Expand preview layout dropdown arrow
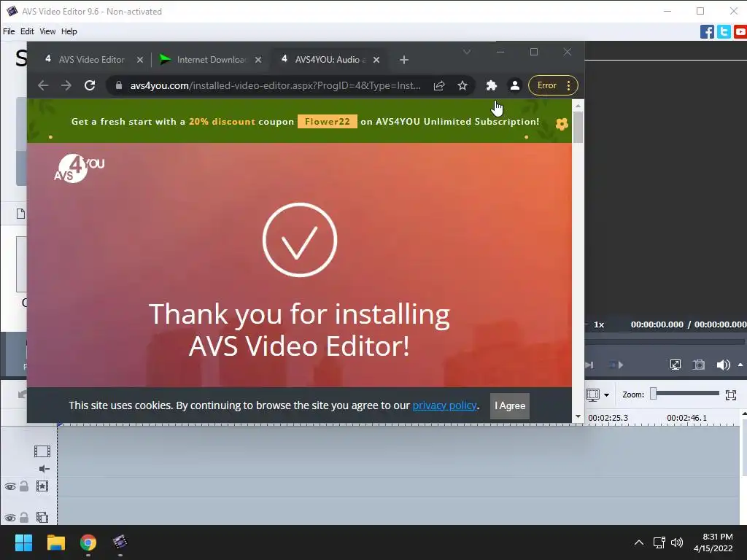The image size is (747, 560). (606, 394)
